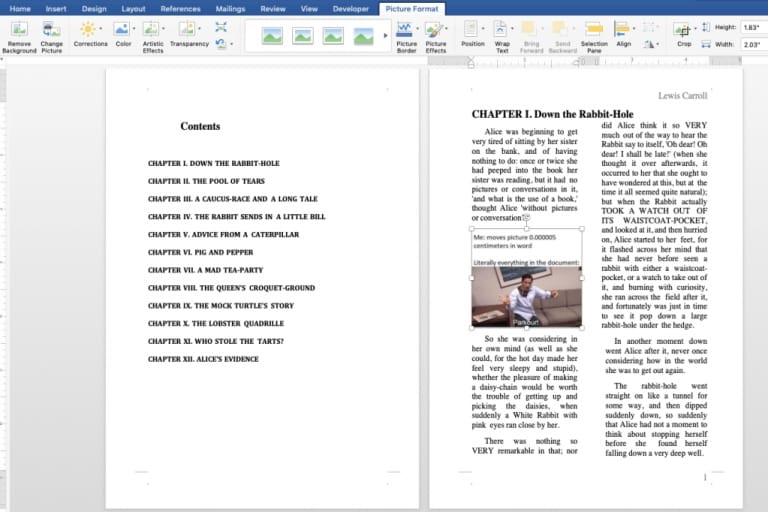Click the Rotate objects icon

tap(648, 44)
